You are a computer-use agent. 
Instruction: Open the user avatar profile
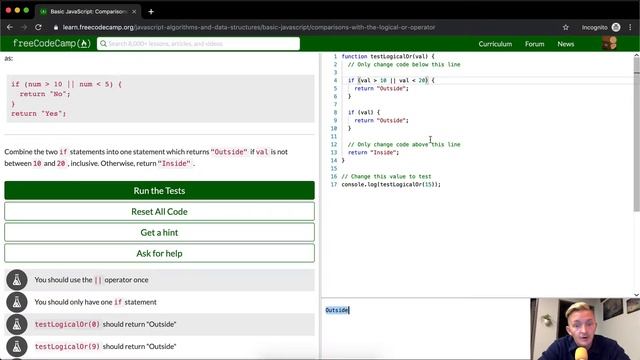[609, 43]
